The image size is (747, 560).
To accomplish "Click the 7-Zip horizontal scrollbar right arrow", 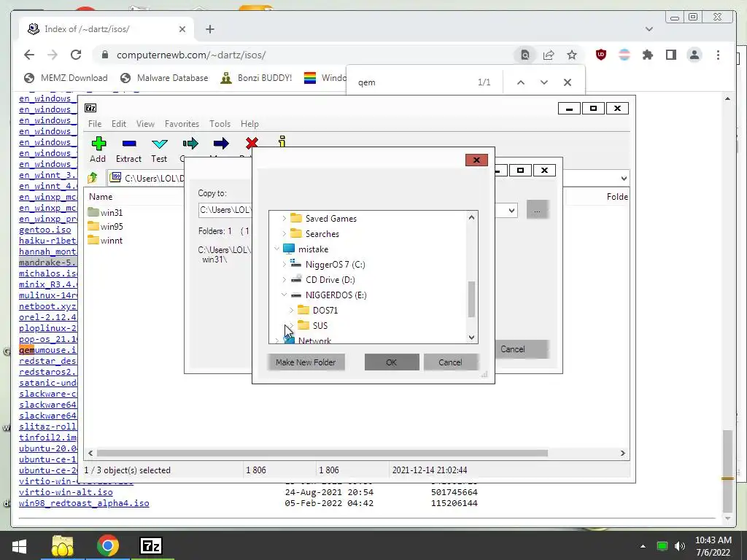I will pyautogui.click(x=623, y=454).
